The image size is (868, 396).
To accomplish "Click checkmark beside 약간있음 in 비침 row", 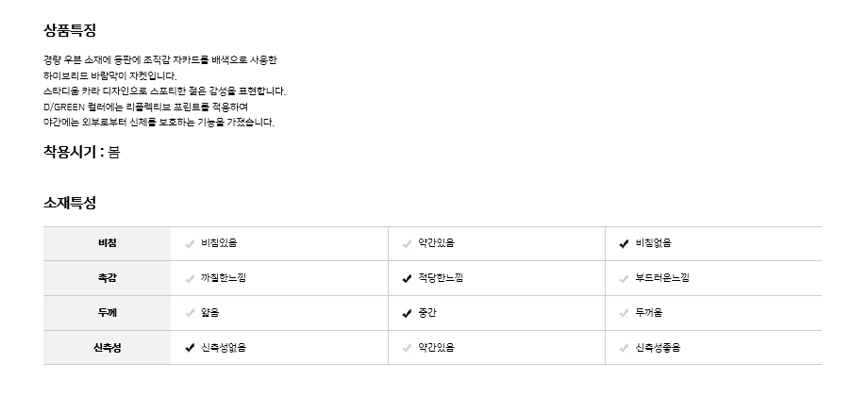I will [407, 243].
